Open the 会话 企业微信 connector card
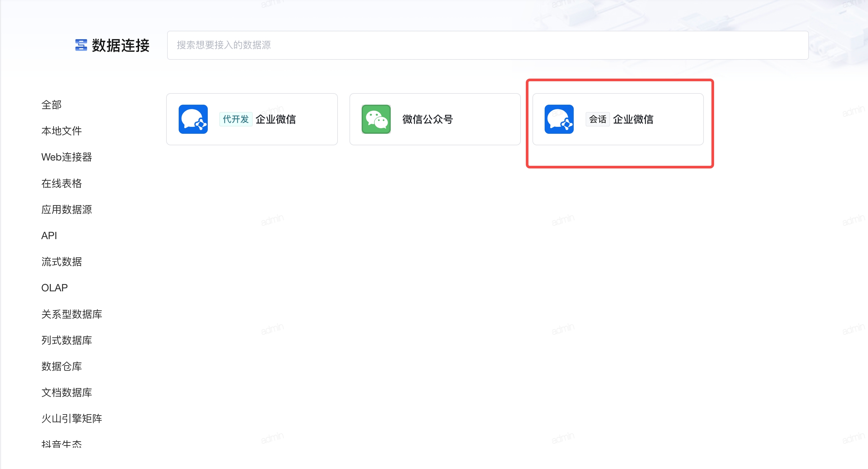868x469 pixels. [x=618, y=119]
